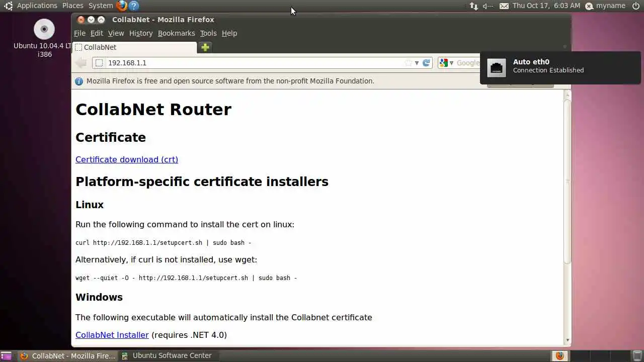
Task: Open the myname user menu
Action: [x=605, y=6]
